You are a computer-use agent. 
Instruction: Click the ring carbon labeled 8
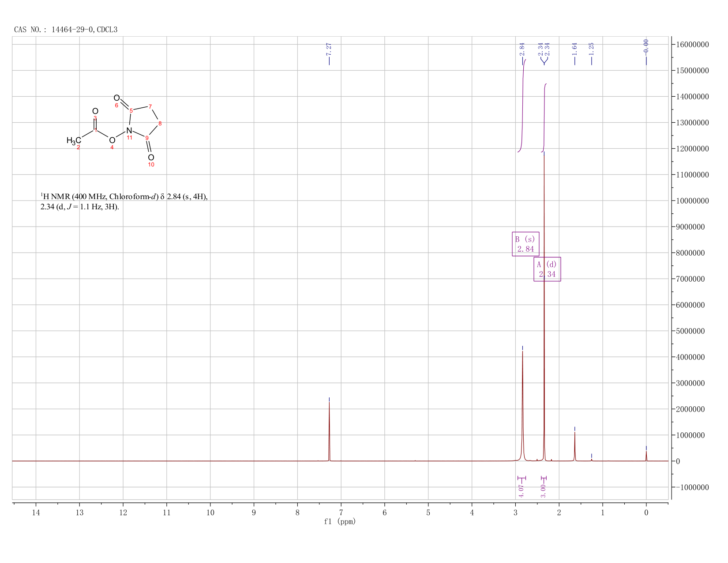(160, 123)
